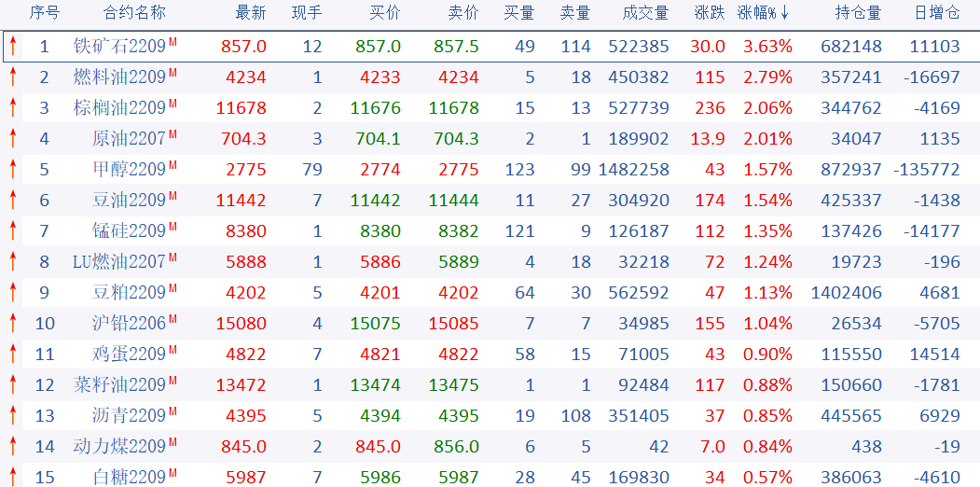Sort by the 最新 column header
Screen dimensions: 980x487
pyautogui.click(x=251, y=13)
